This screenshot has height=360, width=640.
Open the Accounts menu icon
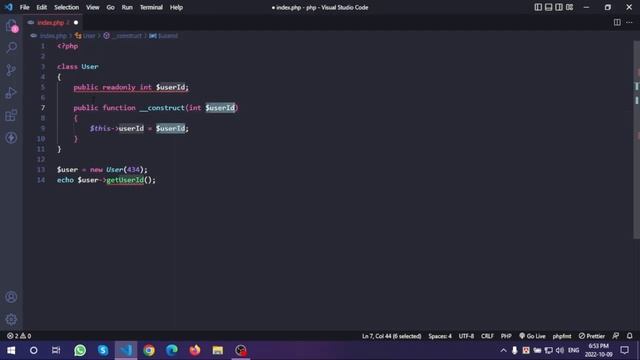tap(11, 297)
